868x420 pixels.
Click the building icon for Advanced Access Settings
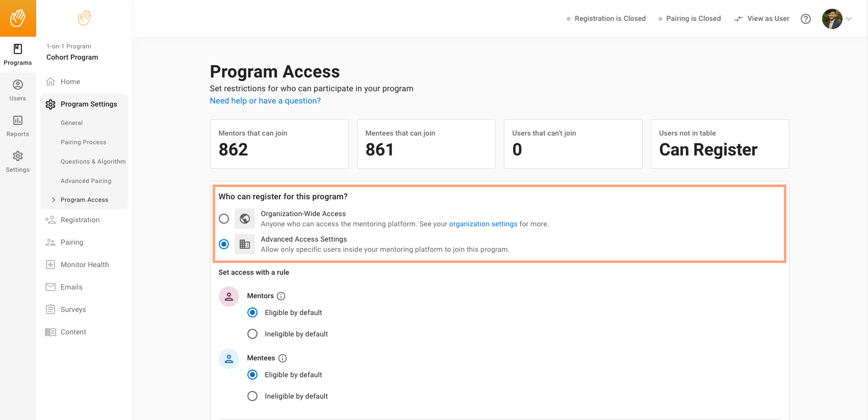pyautogui.click(x=245, y=244)
